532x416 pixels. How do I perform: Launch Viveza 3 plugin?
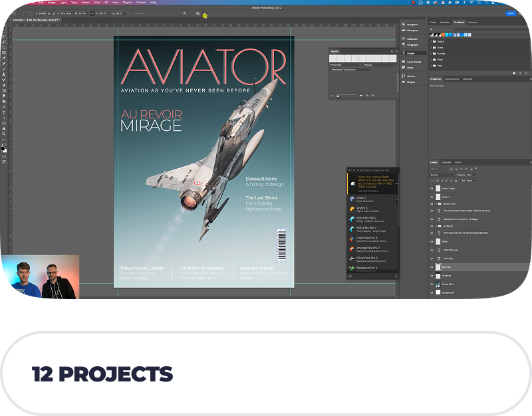pos(372,209)
